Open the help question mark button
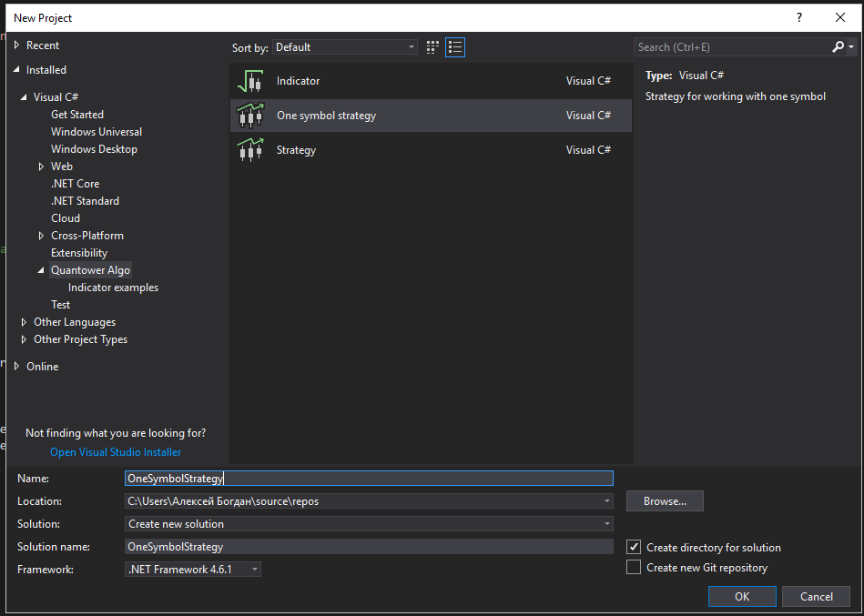Viewport: 864px width, 616px height. pos(799,17)
